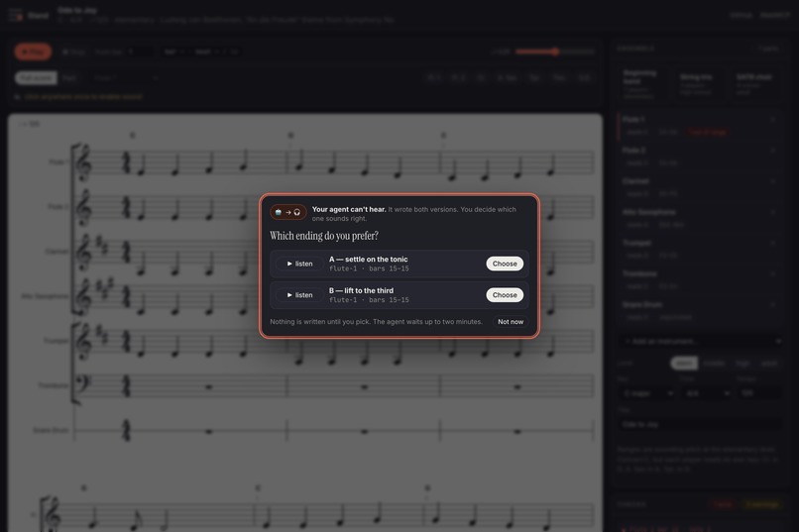Open the part selector dropdown showing Flute 1
Screen dimensions: 799x532
(125, 78)
